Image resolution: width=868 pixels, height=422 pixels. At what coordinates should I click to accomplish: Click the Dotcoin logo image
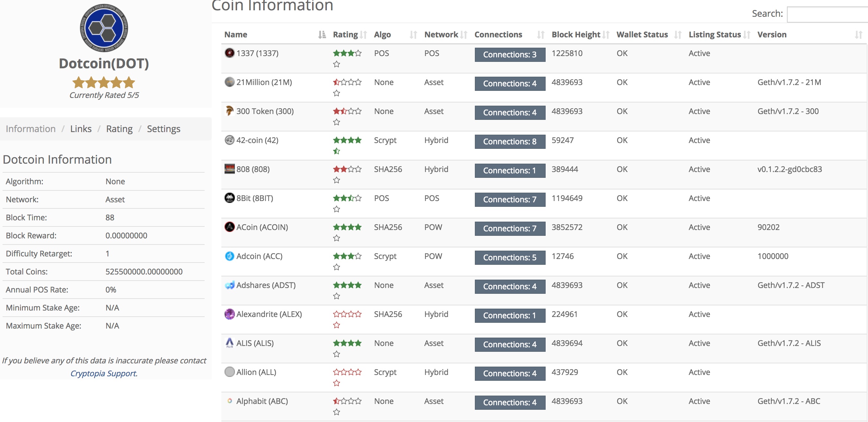104,28
